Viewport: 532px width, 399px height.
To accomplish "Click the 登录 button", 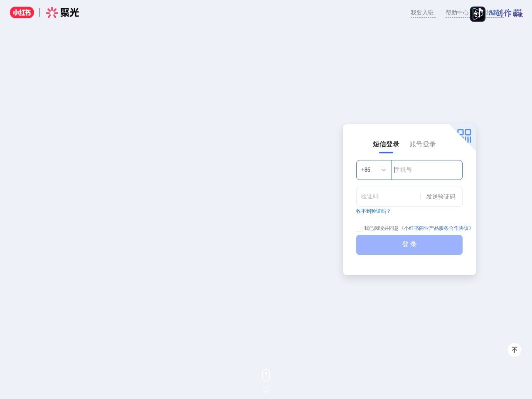I will click(x=409, y=245).
